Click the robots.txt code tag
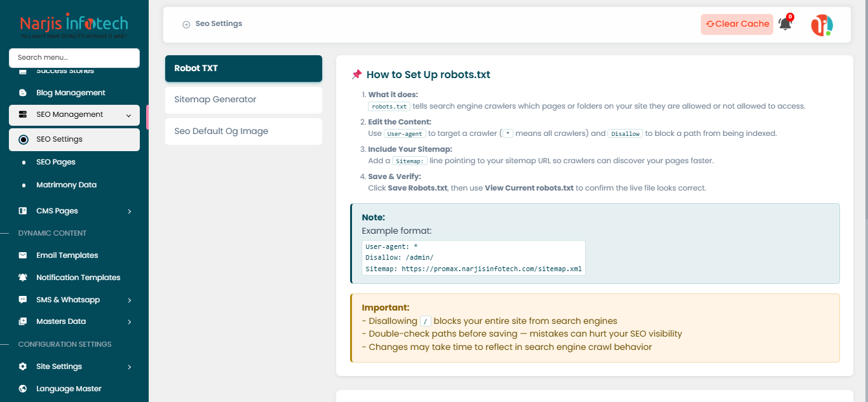 [x=389, y=106]
